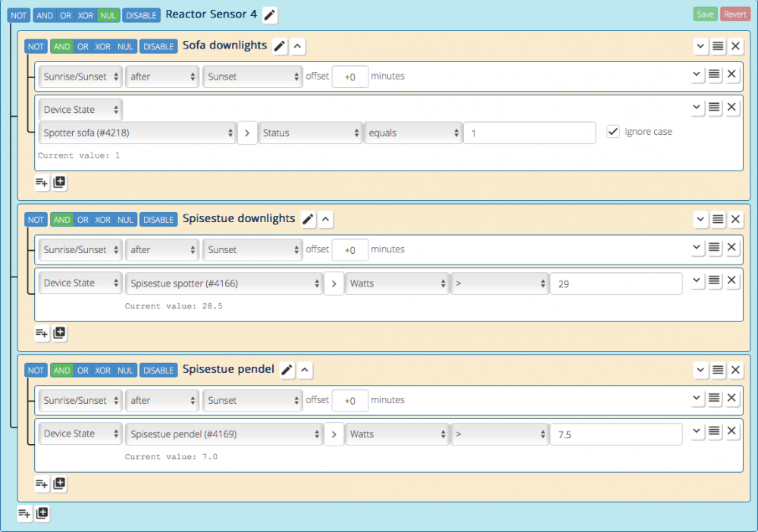Click drag handle icon of Spisestue downlights group
Viewport: 758px width, 532px height.
tap(717, 220)
